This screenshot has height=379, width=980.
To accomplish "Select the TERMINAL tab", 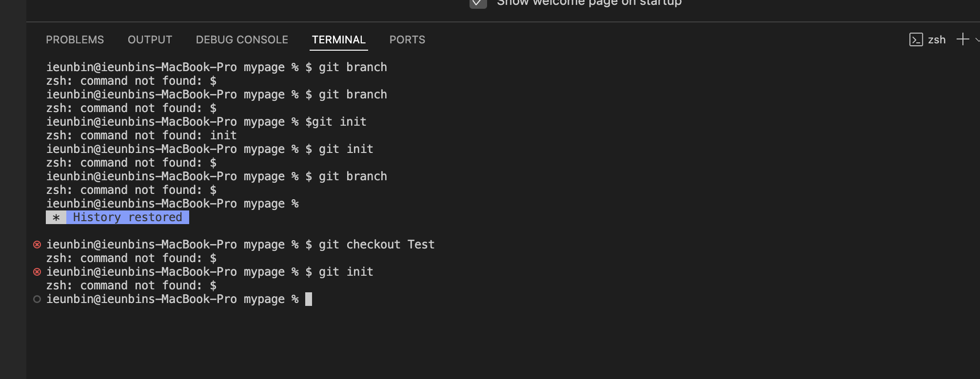I will [x=339, y=40].
